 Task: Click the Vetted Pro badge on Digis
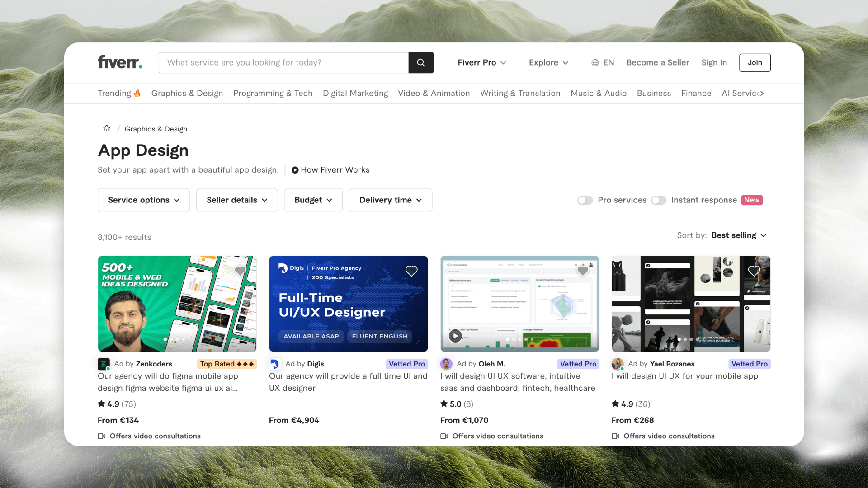[x=407, y=364]
